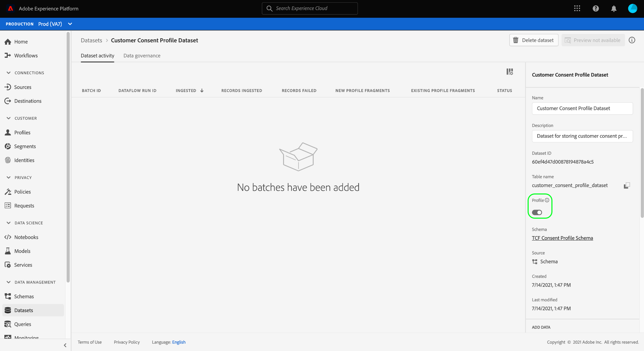Screen dimensions: 644x351
Task: Edit the dataset Description field
Action: coord(582,136)
